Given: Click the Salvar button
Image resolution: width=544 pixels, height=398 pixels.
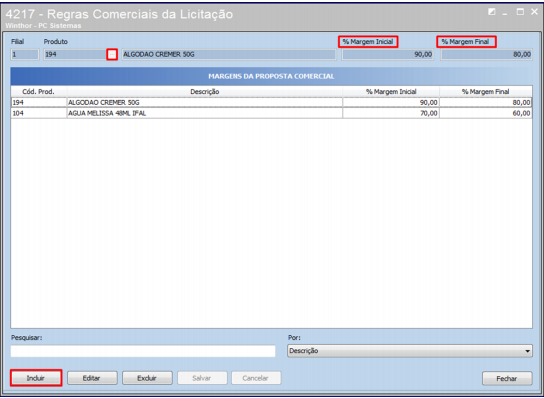Looking at the screenshot, I should [202, 378].
